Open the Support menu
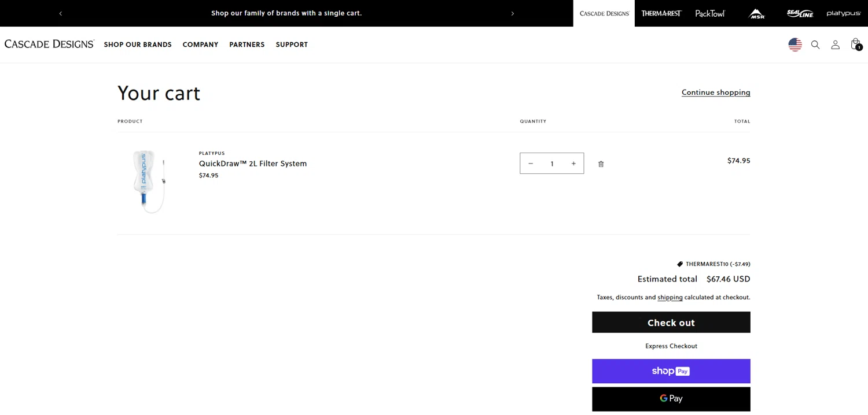 (x=292, y=45)
